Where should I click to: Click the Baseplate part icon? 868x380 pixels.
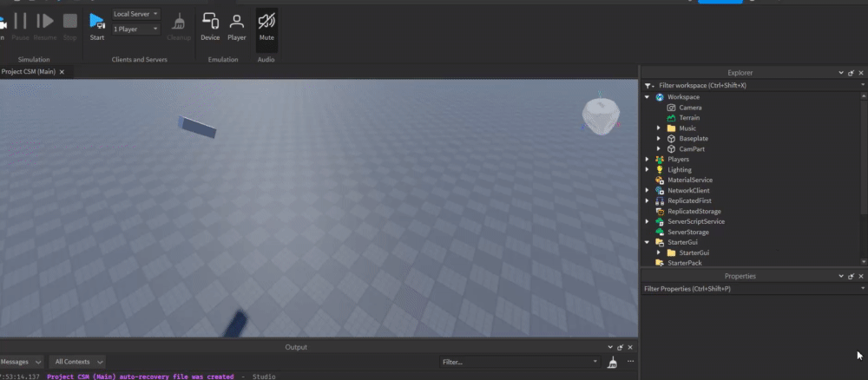click(671, 138)
